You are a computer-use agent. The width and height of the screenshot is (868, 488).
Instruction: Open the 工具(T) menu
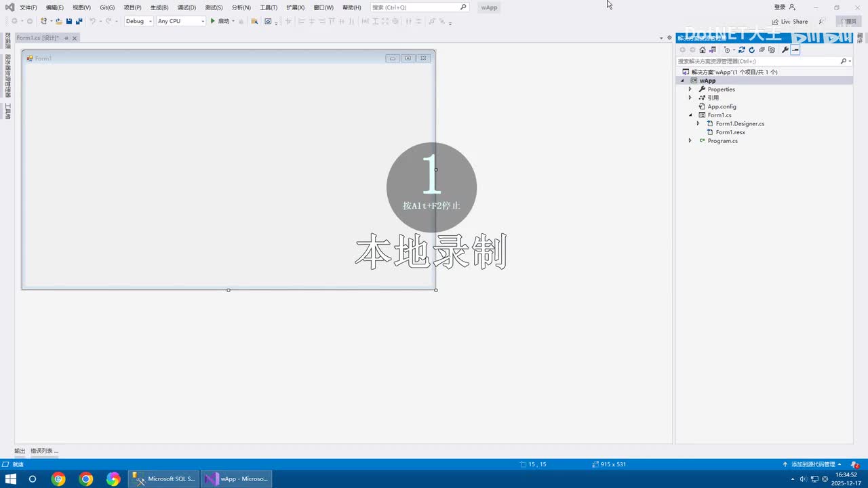[269, 7]
